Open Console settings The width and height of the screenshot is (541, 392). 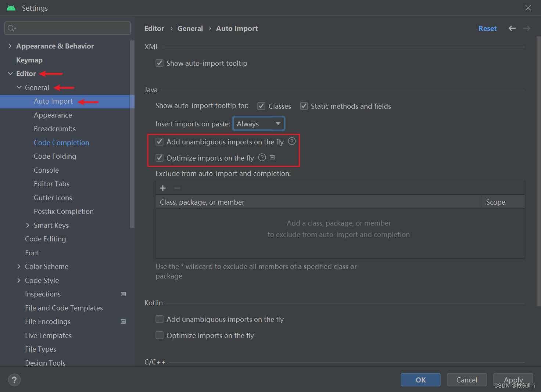click(46, 170)
